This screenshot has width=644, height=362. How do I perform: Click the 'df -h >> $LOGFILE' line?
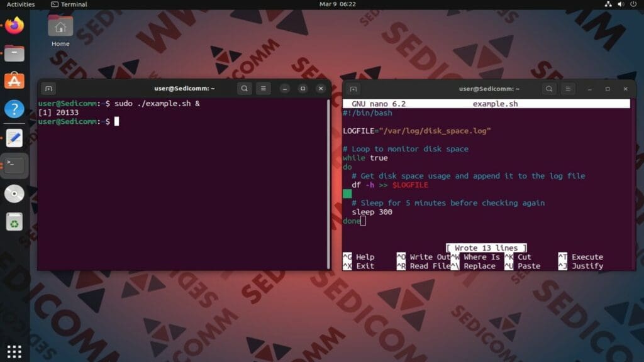coord(390,185)
